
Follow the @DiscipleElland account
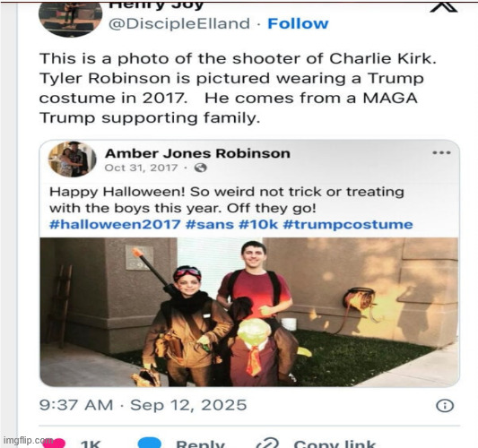(298, 23)
